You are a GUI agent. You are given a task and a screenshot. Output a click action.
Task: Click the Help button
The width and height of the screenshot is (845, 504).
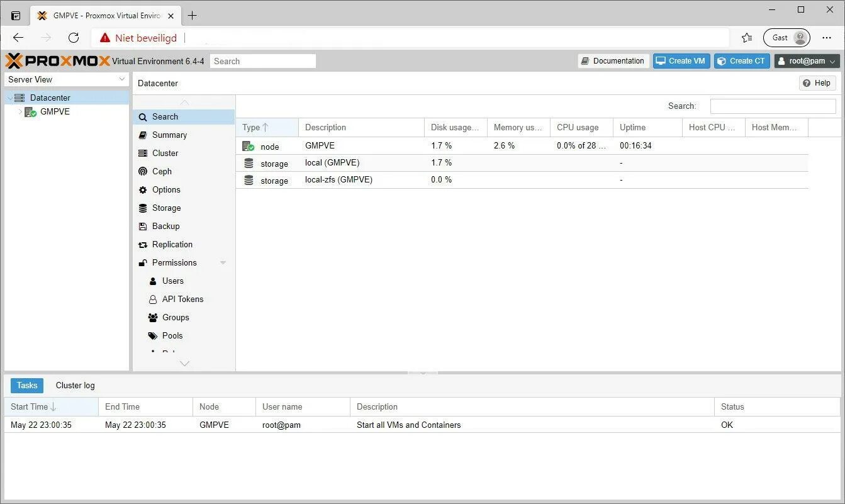817,83
